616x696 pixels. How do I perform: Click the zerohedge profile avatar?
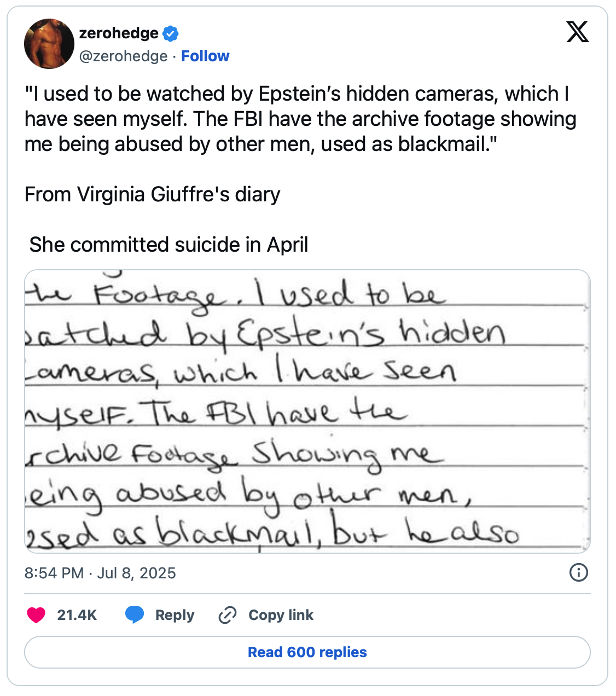pos(49,44)
